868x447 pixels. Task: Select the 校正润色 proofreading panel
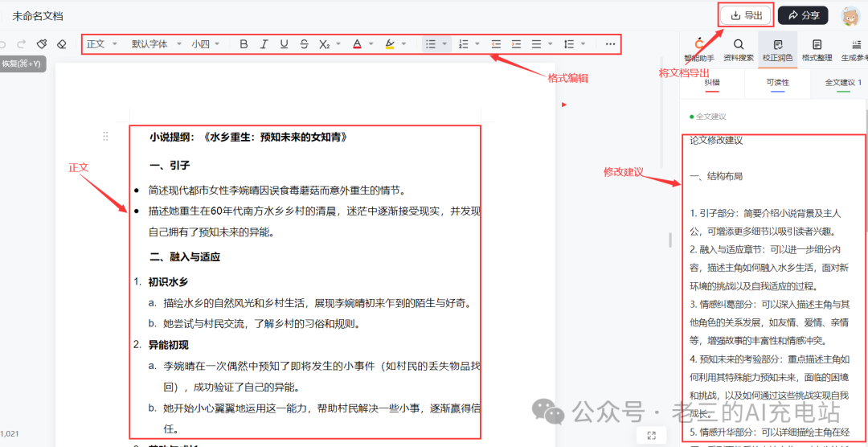(x=778, y=49)
